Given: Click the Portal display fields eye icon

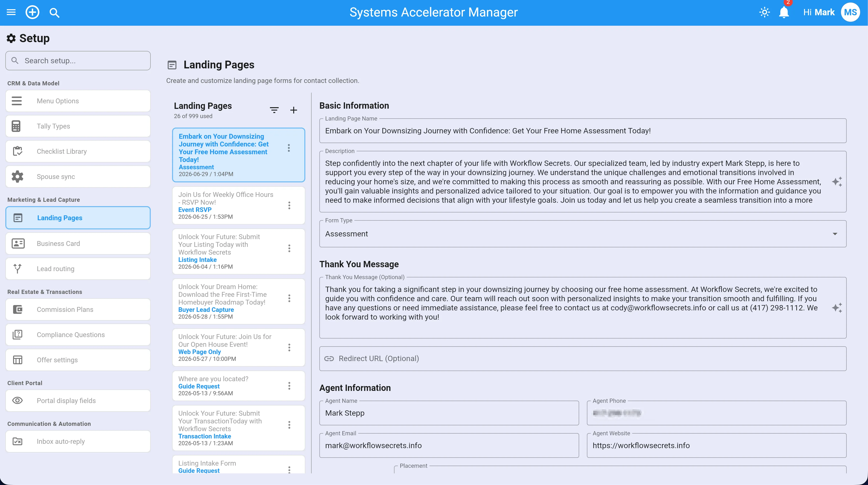Looking at the screenshot, I should point(17,400).
